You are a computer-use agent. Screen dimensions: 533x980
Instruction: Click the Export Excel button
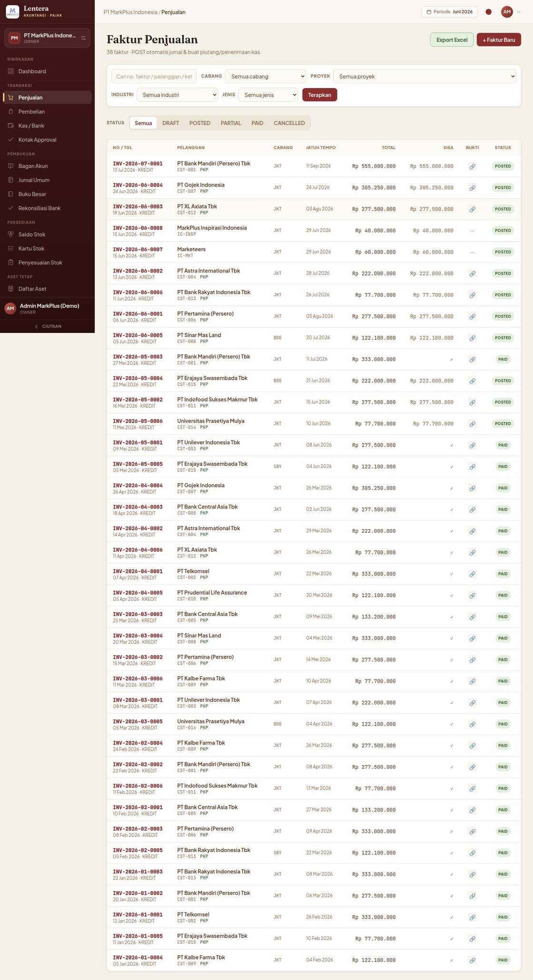click(x=452, y=39)
